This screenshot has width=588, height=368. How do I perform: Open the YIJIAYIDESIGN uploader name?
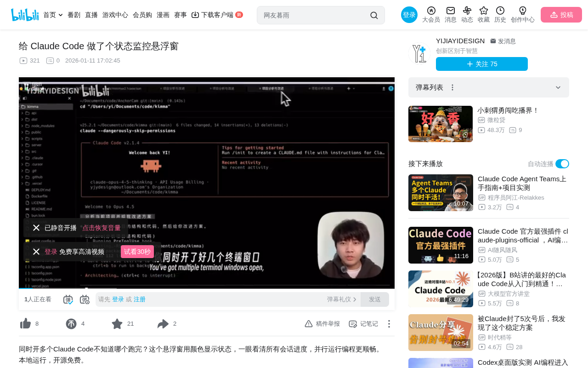click(x=460, y=41)
